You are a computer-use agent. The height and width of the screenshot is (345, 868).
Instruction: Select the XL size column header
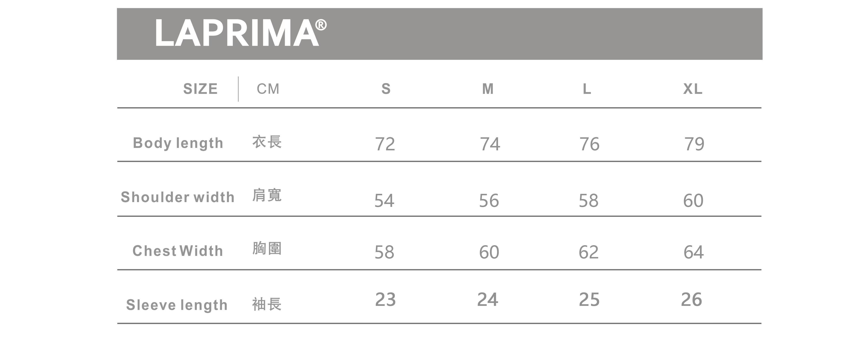tap(693, 89)
